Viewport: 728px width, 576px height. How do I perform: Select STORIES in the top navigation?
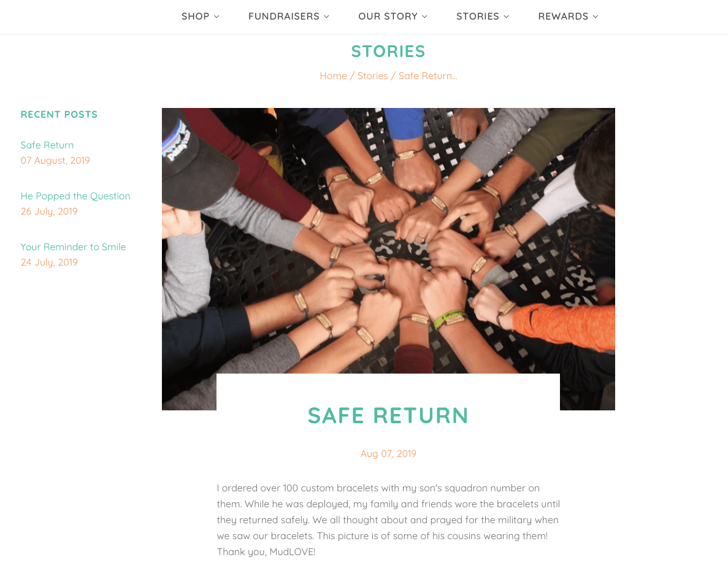click(x=477, y=17)
